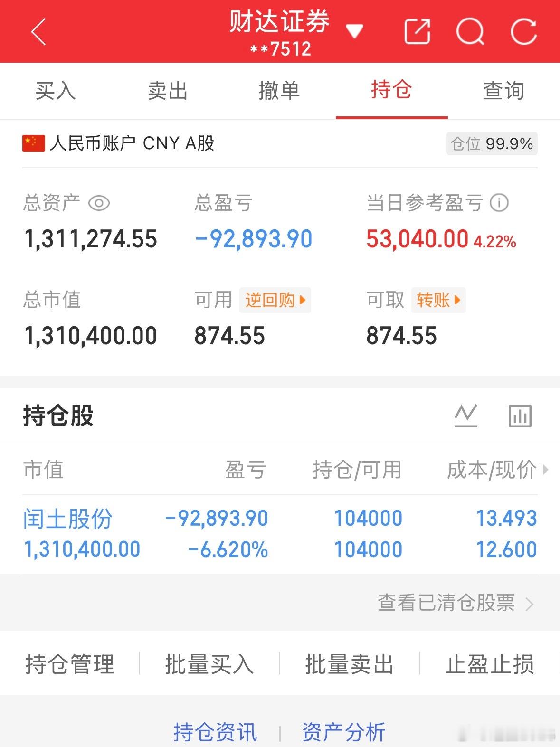Tap the info icon beside 当日参考盈亏

tap(499, 203)
